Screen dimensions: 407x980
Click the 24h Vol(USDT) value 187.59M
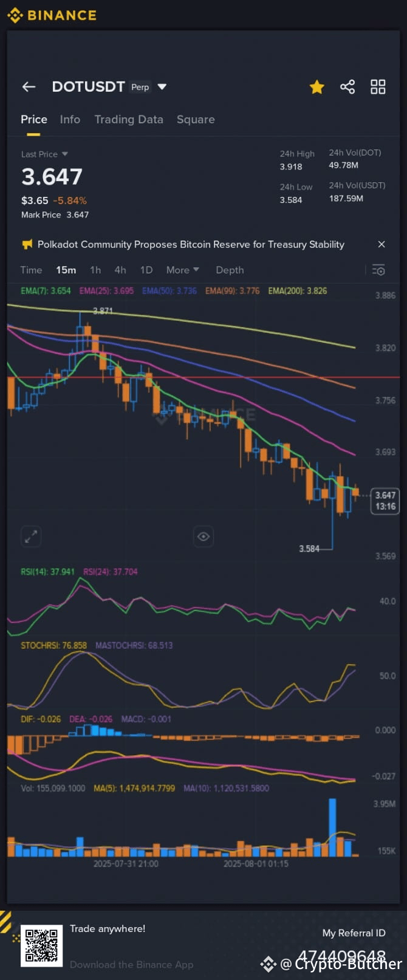coord(346,198)
